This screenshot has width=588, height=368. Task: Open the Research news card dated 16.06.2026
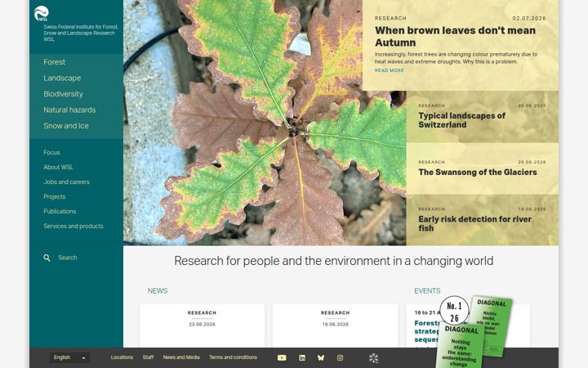tap(336, 325)
